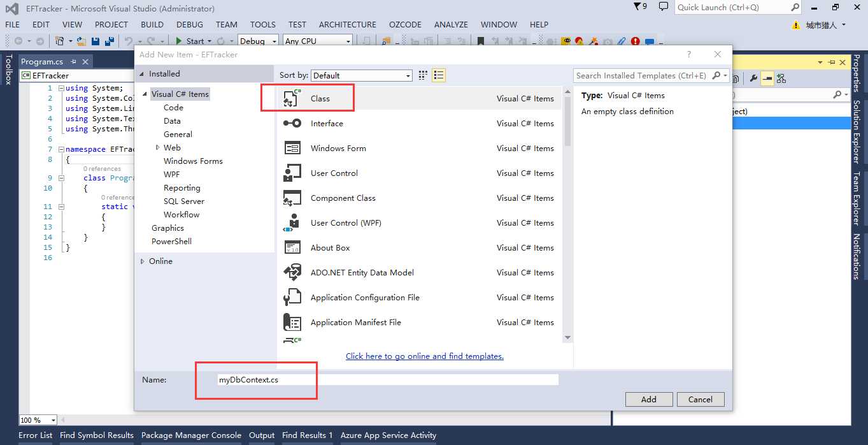
Task: Open the Sort by Default dropdown
Action: pos(362,75)
